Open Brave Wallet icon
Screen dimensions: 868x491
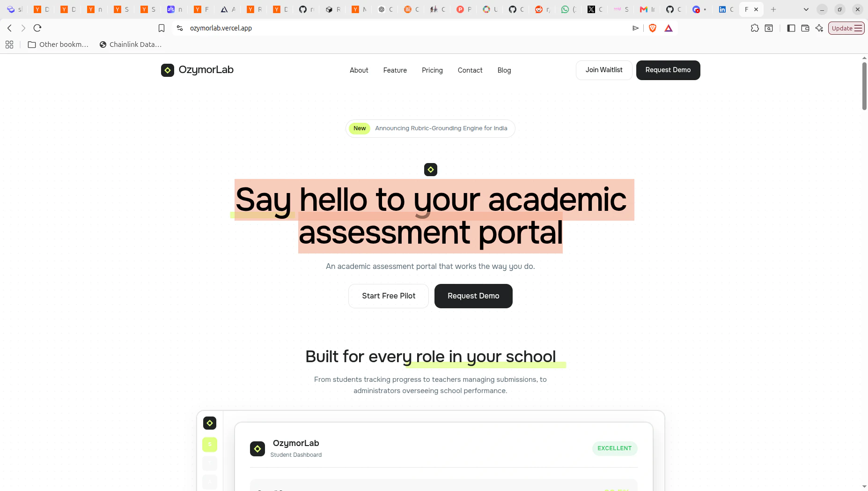pyautogui.click(x=805, y=28)
